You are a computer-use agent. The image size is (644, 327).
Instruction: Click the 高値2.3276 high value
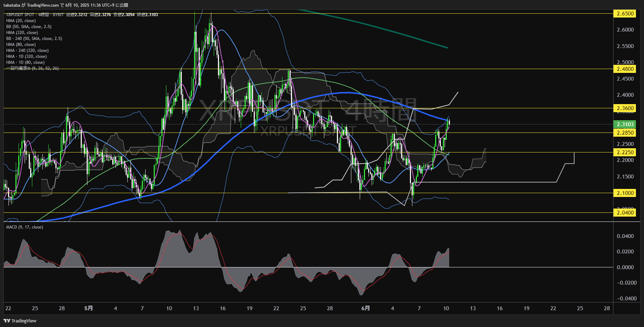(100, 15)
